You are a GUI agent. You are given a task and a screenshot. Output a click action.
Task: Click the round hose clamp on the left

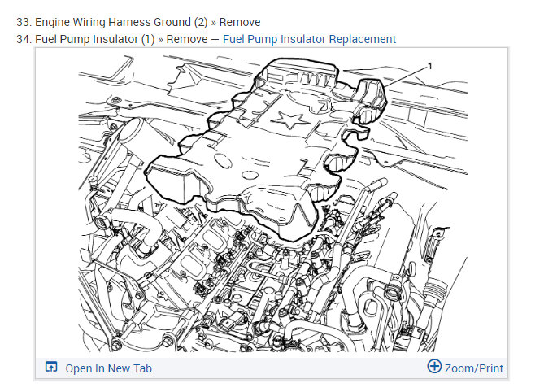point(102,222)
